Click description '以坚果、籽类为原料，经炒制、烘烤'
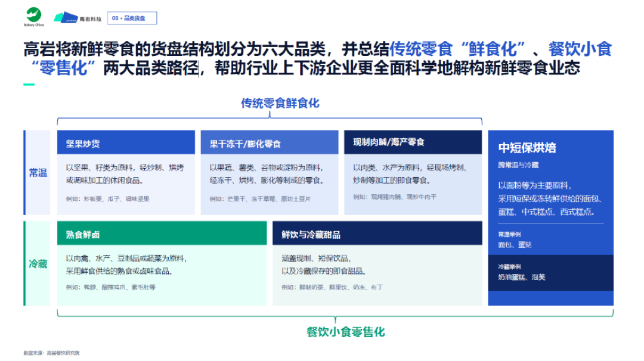Image resolution: width=644 pixels, height=361 pixels. pyautogui.click(x=125, y=167)
